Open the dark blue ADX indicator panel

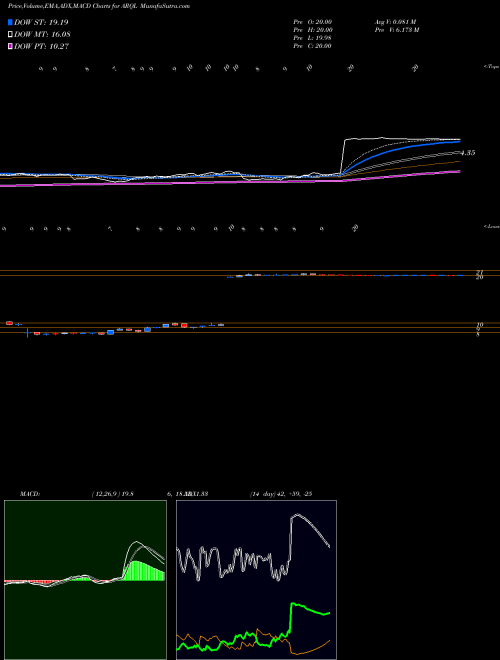[256, 580]
